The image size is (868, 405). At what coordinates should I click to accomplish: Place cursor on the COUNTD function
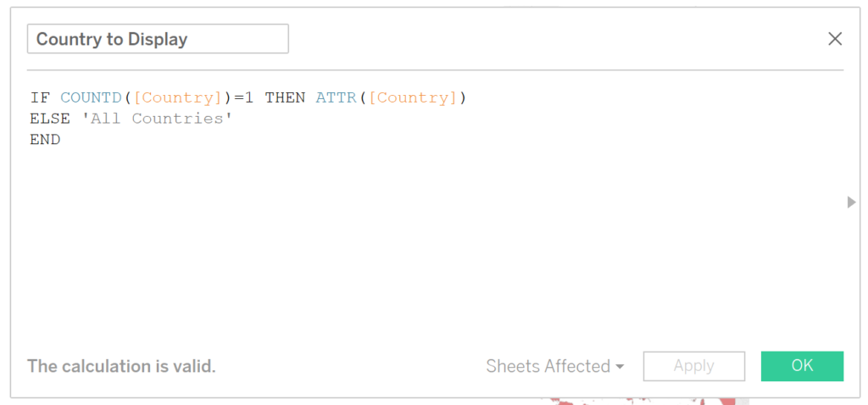pos(92,98)
